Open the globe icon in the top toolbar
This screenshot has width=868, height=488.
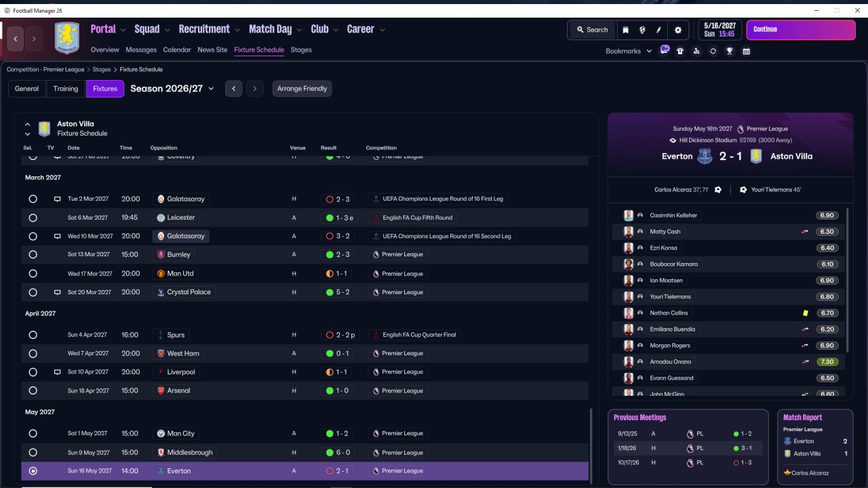pos(642,30)
